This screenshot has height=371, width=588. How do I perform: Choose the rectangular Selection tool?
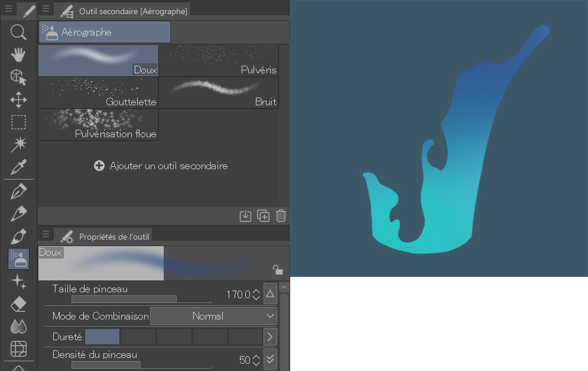click(18, 122)
